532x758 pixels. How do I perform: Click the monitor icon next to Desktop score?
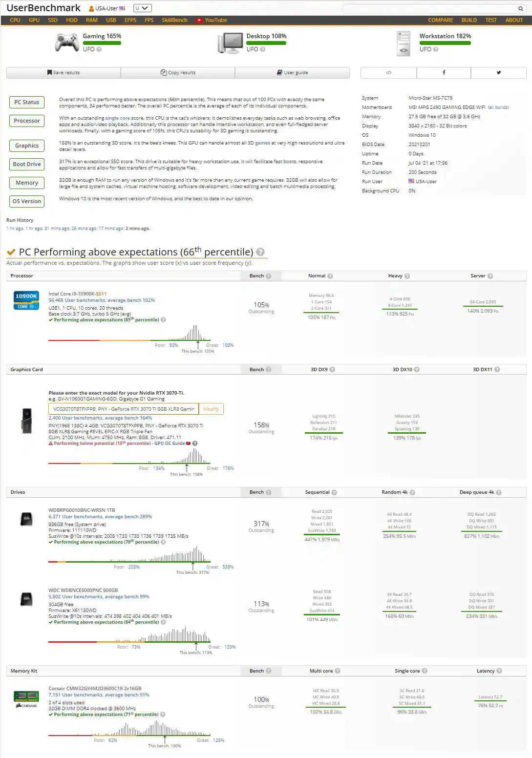pyautogui.click(x=231, y=42)
